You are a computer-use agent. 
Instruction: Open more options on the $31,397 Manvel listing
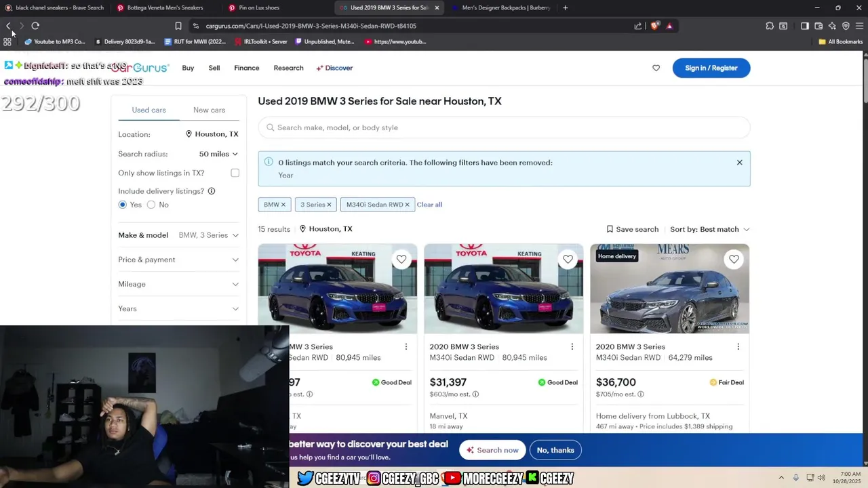pos(572,346)
